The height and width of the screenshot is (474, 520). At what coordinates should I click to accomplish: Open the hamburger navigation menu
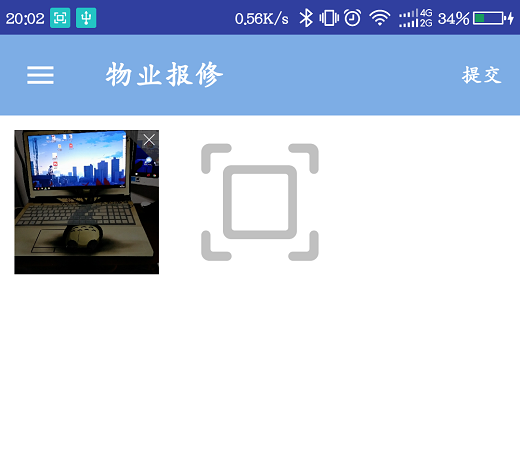pyautogui.click(x=40, y=75)
